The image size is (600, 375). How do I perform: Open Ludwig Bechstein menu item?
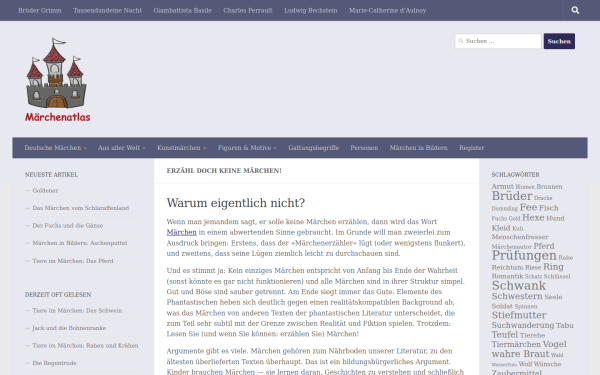311,10
